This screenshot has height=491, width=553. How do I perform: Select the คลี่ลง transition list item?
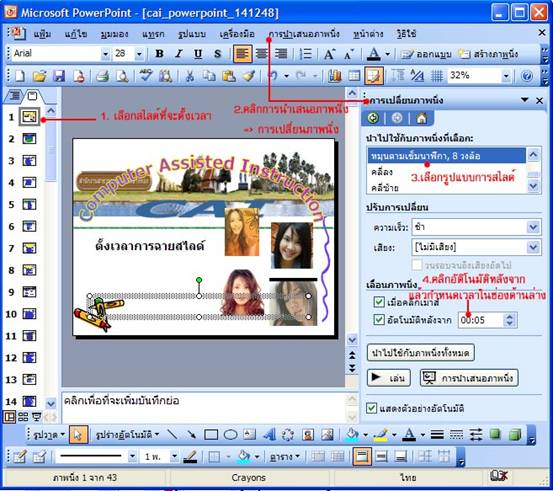pyautogui.click(x=446, y=172)
